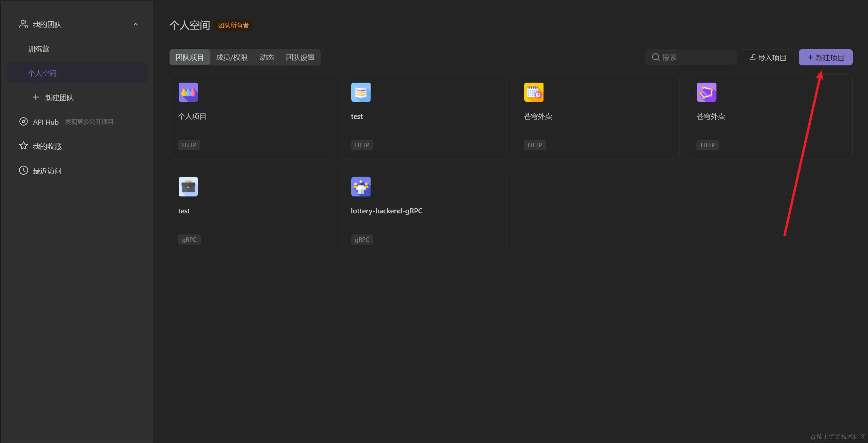The image size is (868, 443).
Task: Click the 导入项目 button
Action: pos(768,58)
